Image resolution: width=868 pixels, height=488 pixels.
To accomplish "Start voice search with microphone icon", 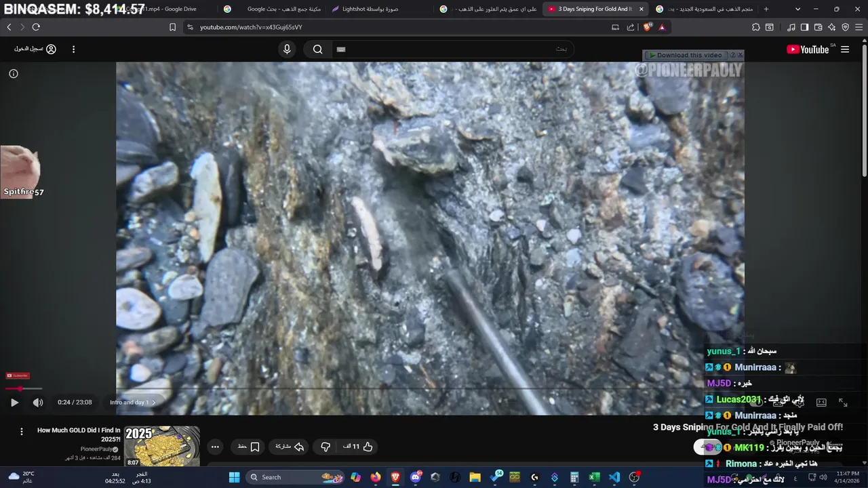I will (287, 49).
